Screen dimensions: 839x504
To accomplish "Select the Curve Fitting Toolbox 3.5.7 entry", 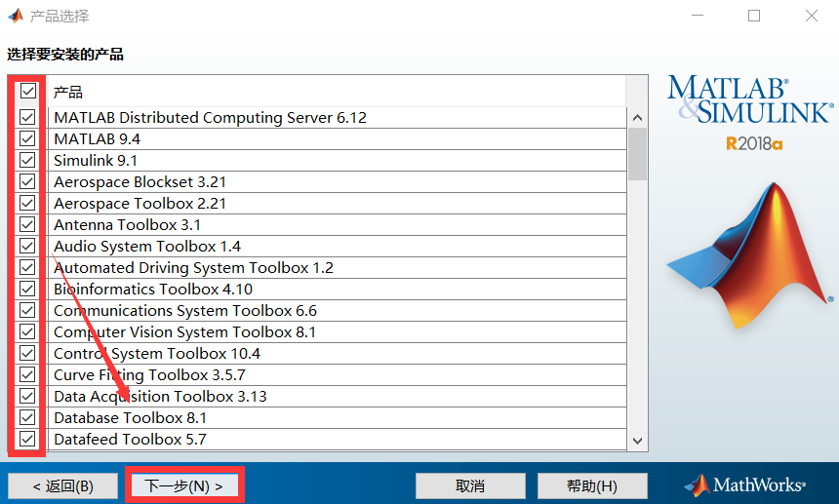I will click(149, 375).
